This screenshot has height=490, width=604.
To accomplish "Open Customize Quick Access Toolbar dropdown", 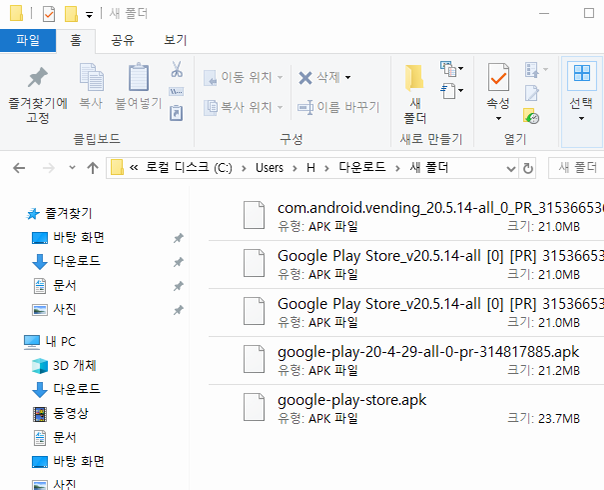I will pyautogui.click(x=89, y=15).
